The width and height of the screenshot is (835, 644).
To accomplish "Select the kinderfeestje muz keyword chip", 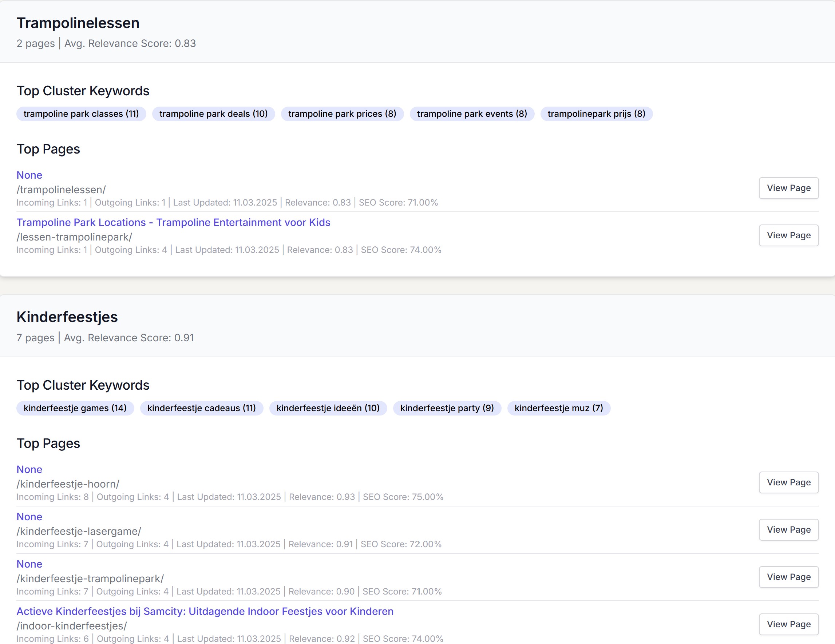I will coord(558,408).
